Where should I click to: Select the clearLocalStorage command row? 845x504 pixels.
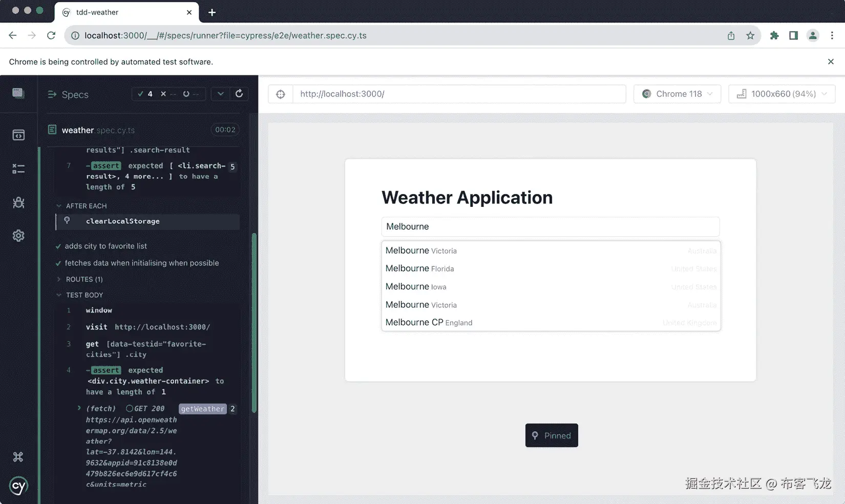(148, 221)
